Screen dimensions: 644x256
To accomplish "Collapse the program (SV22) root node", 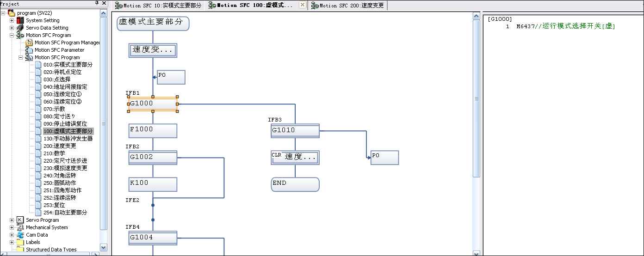I will 3,13.
